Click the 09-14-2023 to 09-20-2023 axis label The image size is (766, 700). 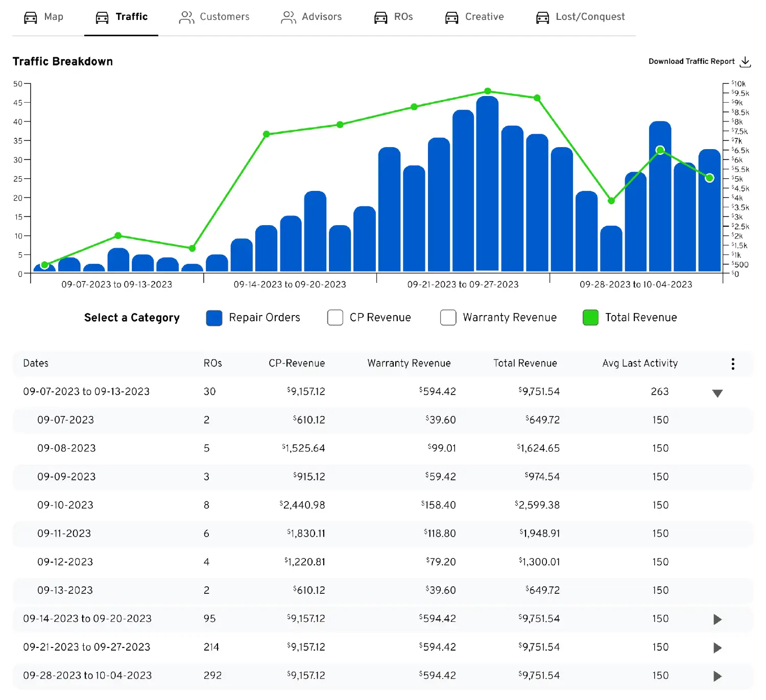(x=290, y=284)
